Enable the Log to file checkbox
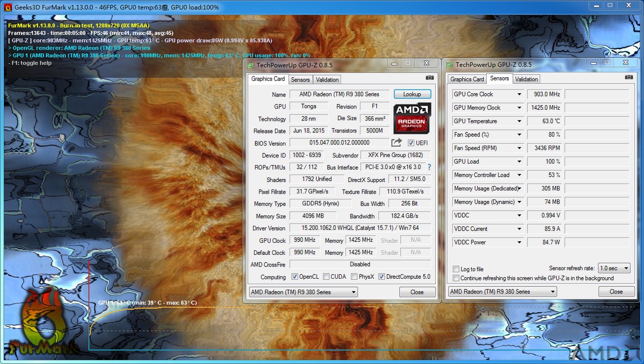 tap(456, 269)
